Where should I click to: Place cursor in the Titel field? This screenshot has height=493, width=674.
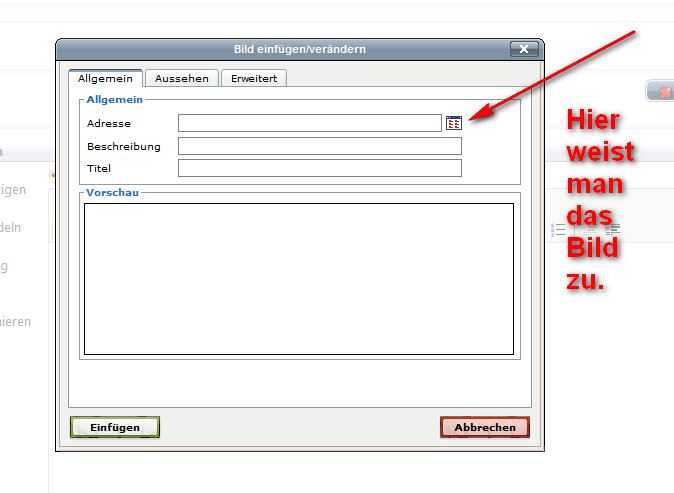tap(319, 168)
